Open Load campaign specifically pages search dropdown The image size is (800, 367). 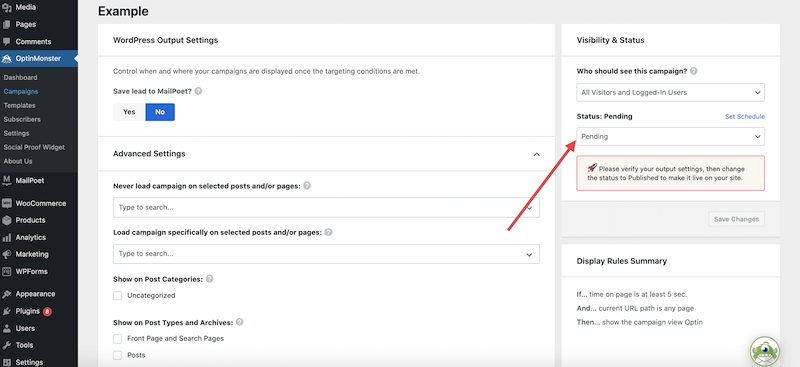coord(326,254)
